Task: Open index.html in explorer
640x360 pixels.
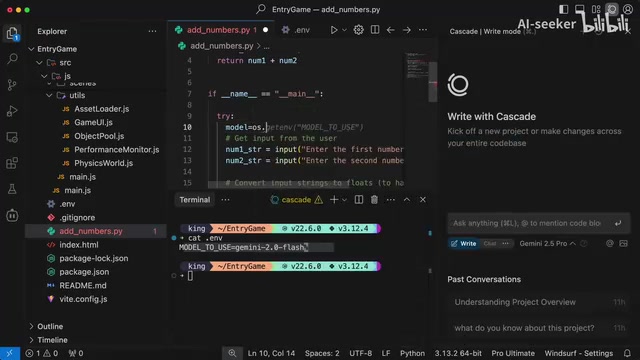Action: coord(79,245)
